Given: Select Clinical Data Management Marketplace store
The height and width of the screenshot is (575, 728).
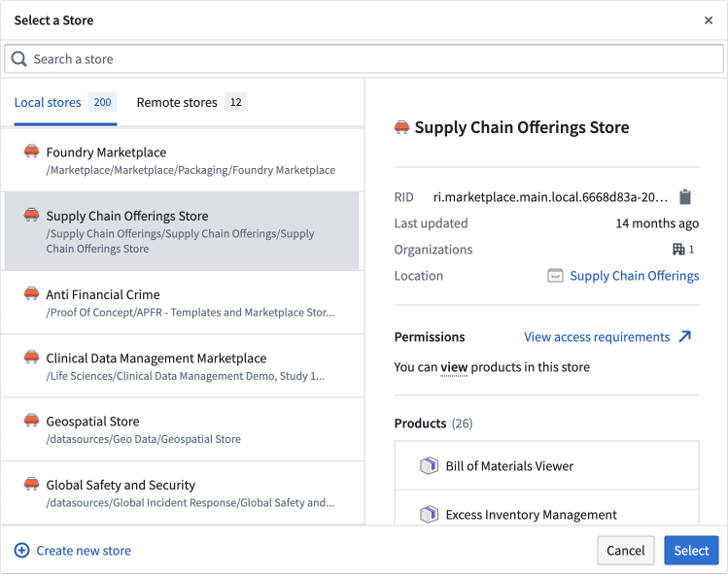Looking at the screenshot, I should pyautogui.click(x=183, y=366).
